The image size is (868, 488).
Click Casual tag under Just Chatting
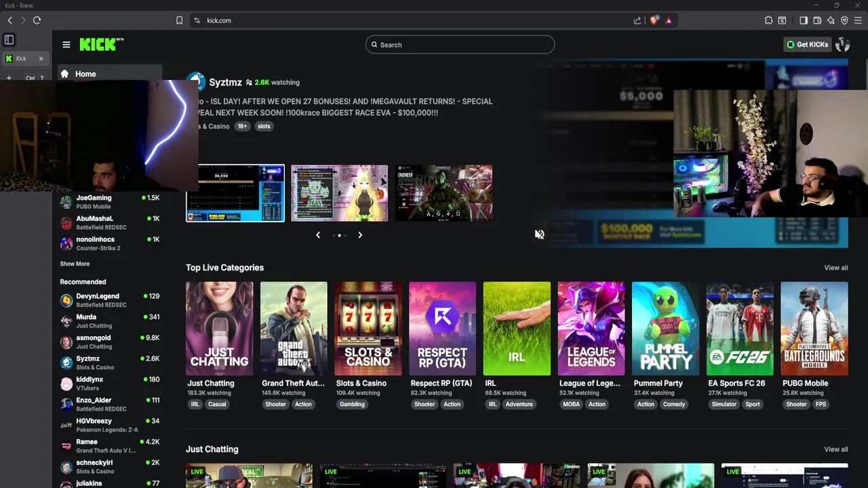(x=217, y=405)
